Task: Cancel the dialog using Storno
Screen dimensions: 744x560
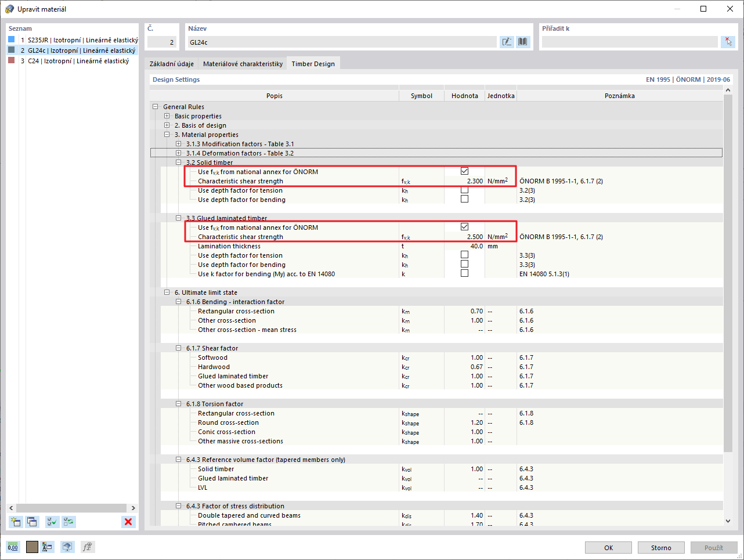Action: coord(661,547)
